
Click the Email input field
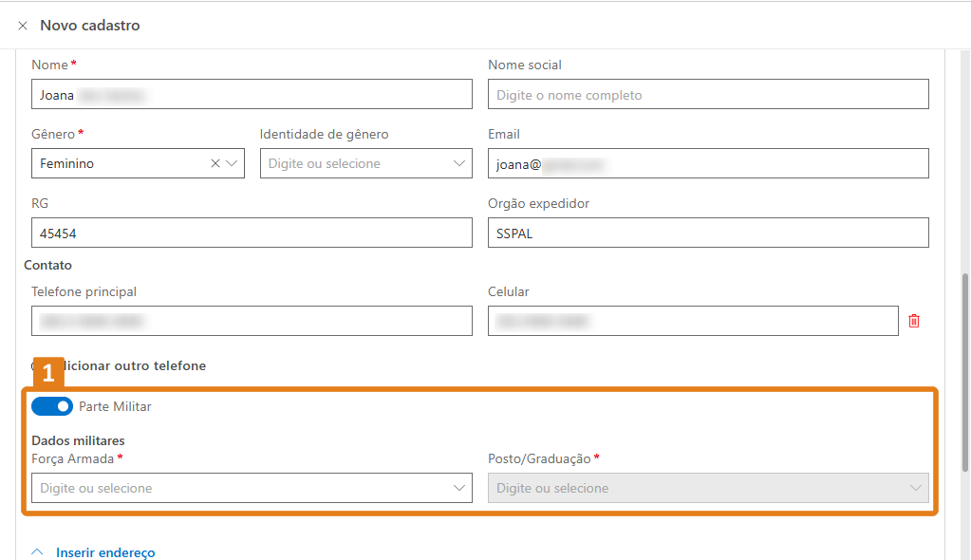tap(707, 163)
